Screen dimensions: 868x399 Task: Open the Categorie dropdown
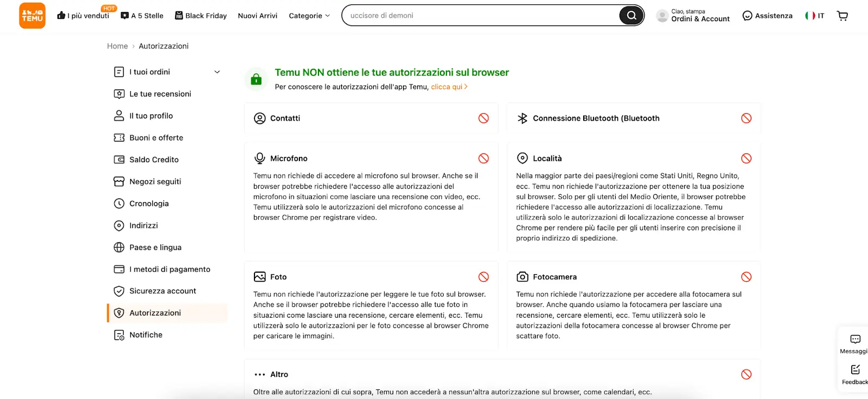click(x=309, y=16)
